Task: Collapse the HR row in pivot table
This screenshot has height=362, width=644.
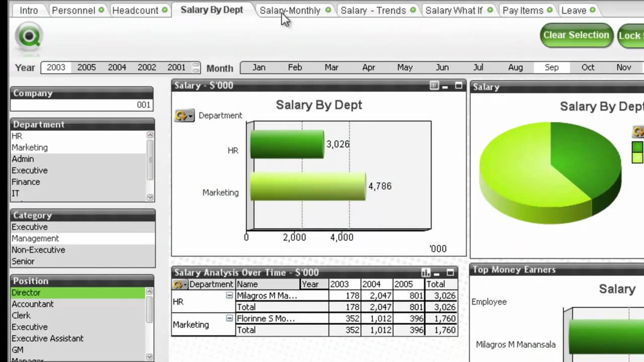Action: click(x=229, y=296)
